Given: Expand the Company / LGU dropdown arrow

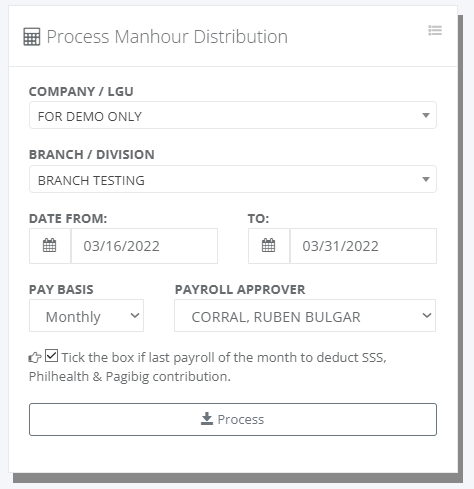Looking at the screenshot, I should pyautogui.click(x=426, y=115).
